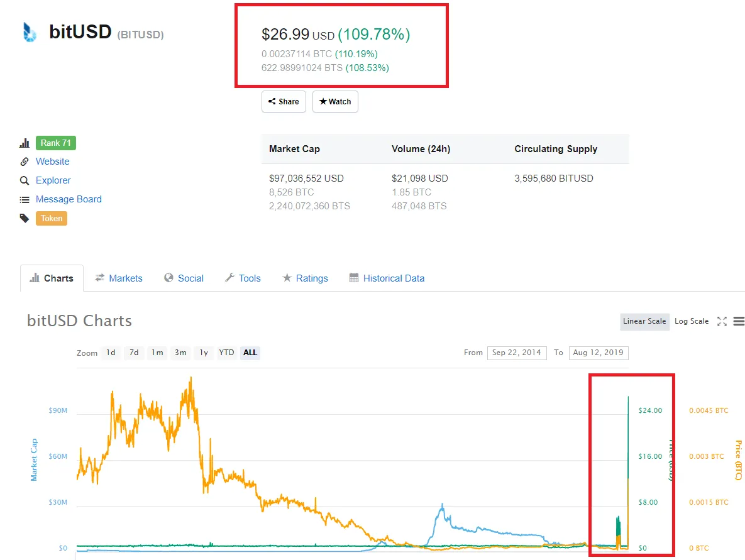The width and height of the screenshot is (745, 560).
Task: Click the 0.0045 BTC axis label
Action: pos(709,411)
